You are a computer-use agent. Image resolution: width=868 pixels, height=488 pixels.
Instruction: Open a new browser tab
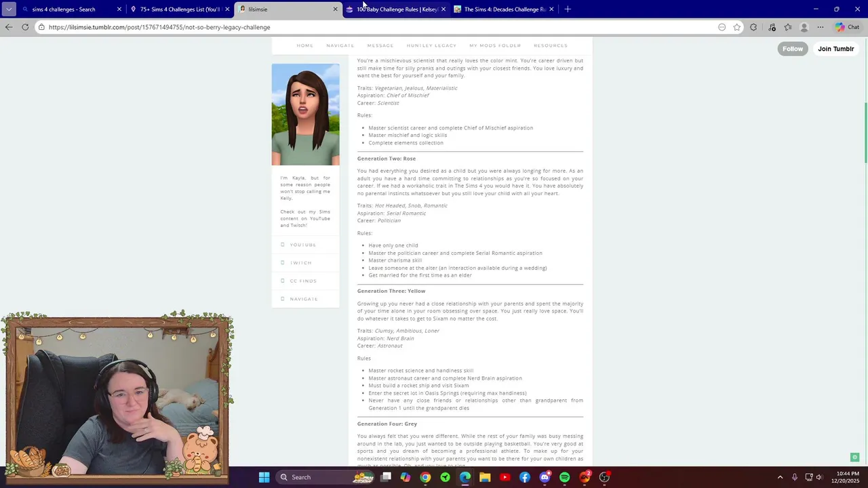point(568,9)
